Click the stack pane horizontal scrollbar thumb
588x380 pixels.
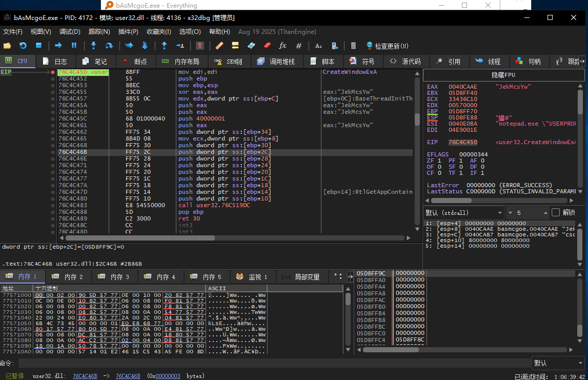click(391, 350)
